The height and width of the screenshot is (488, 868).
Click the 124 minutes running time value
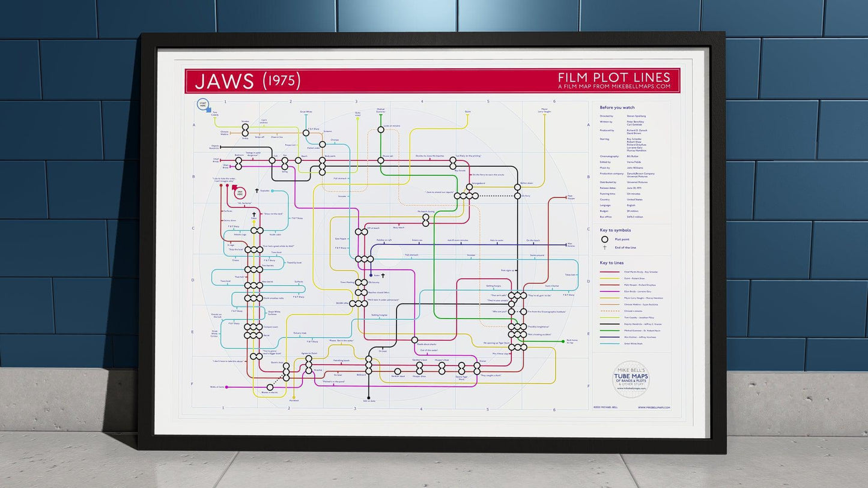click(x=633, y=194)
